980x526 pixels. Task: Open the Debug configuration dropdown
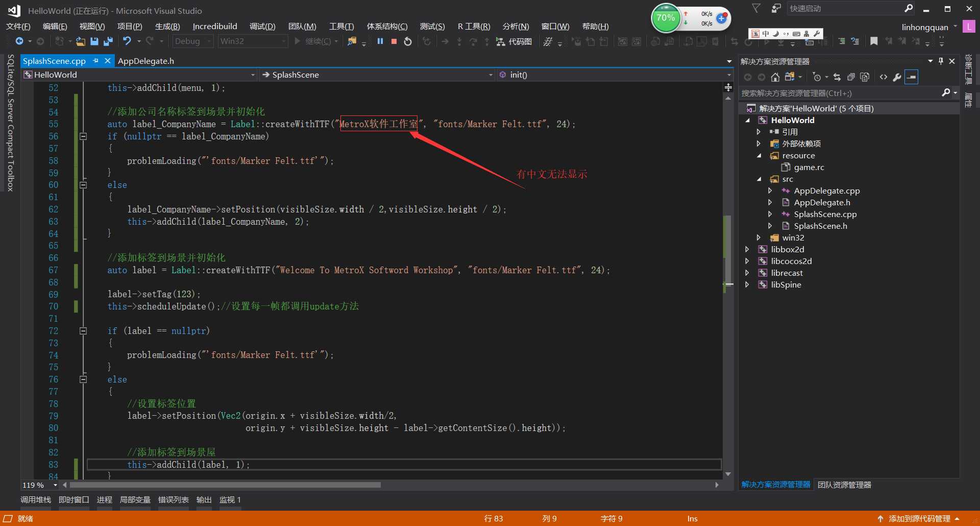[193, 41]
